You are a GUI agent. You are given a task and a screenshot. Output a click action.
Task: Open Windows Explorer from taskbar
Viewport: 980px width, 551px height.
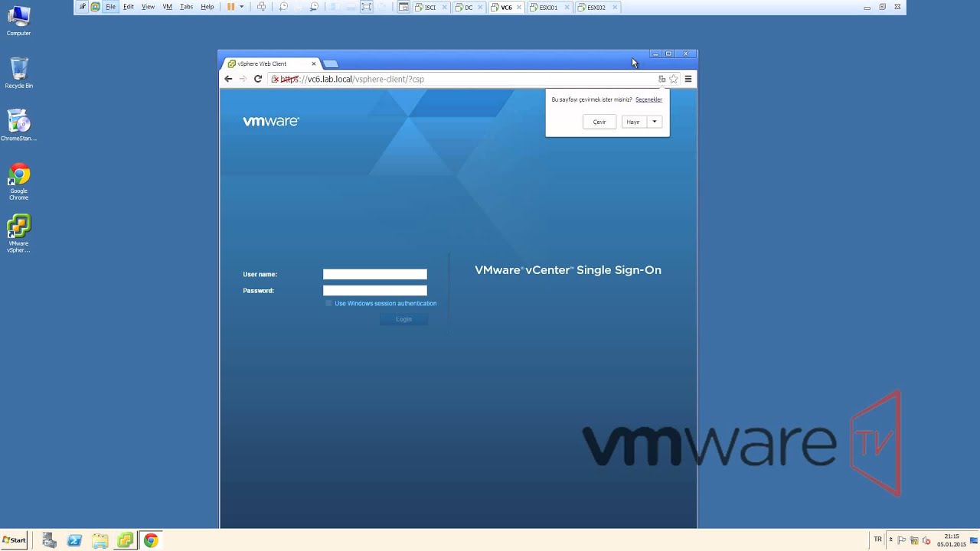coord(100,540)
